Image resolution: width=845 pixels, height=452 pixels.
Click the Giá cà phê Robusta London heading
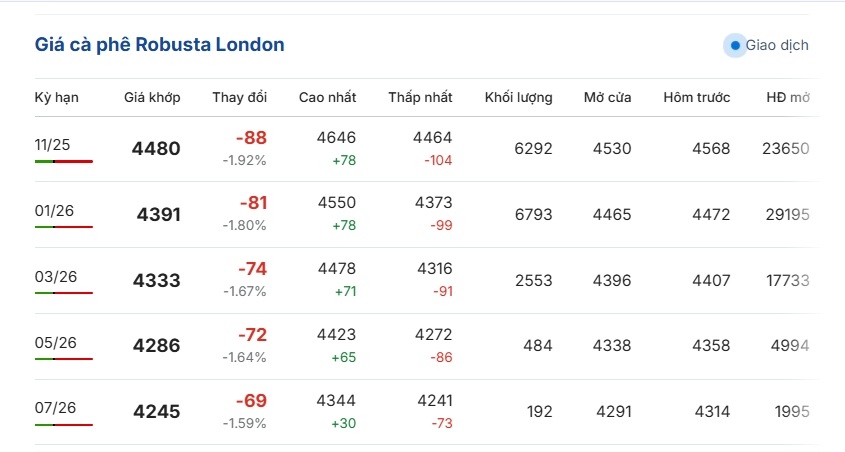(159, 45)
